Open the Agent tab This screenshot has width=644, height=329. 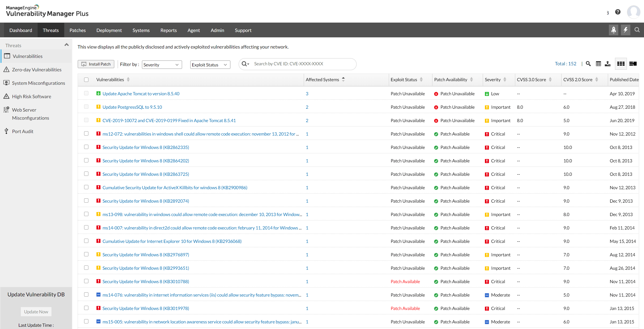pos(194,30)
